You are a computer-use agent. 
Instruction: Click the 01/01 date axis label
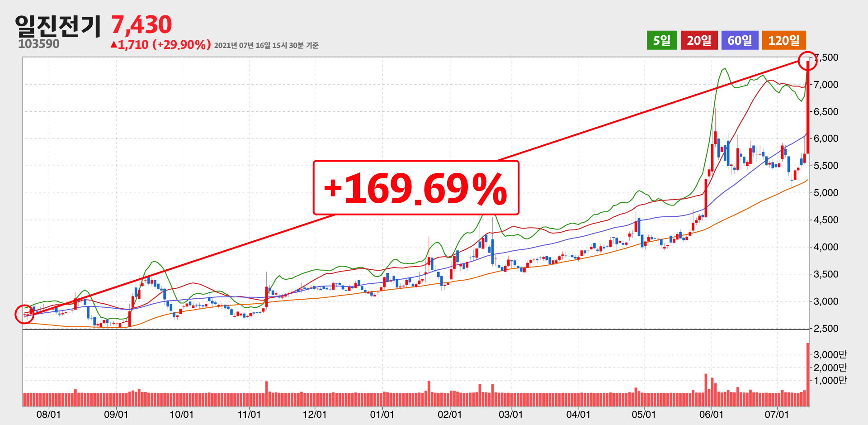(x=382, y=415)
